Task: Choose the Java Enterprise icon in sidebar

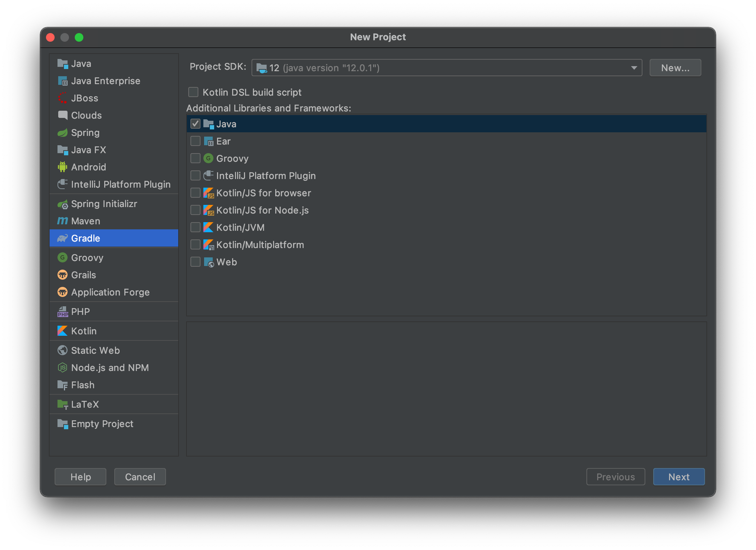Action: 63,81
